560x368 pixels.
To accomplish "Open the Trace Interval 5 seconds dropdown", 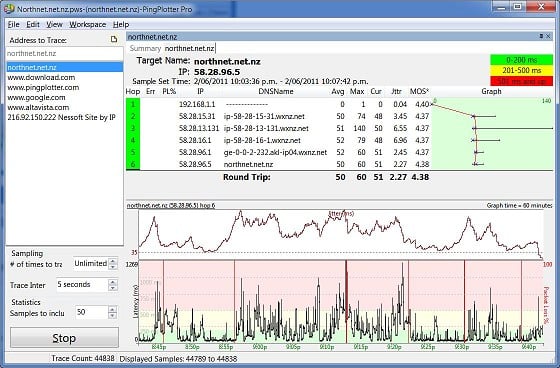I will [82, 285].
